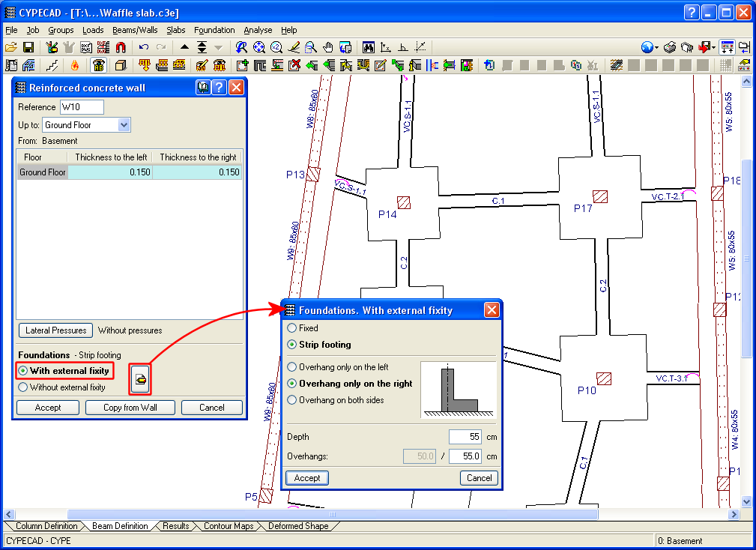
Task: Click the Ground Floor table row label
Action: (43, 172)
